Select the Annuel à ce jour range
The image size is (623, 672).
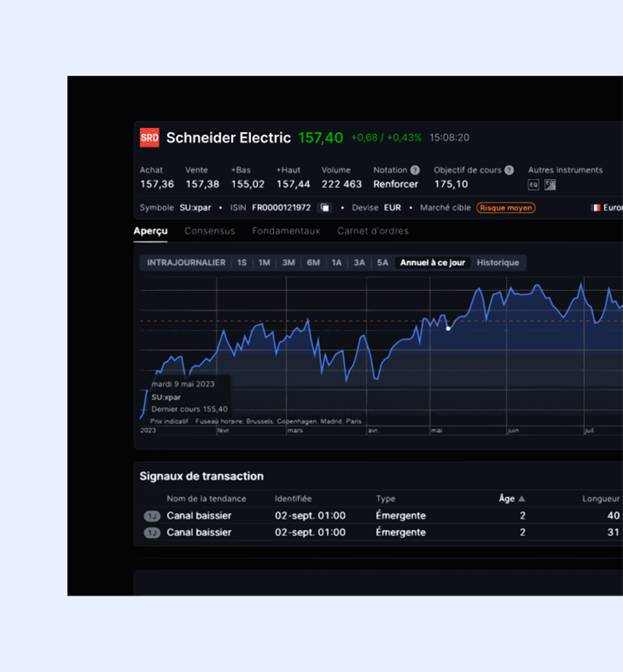point(432,263)
